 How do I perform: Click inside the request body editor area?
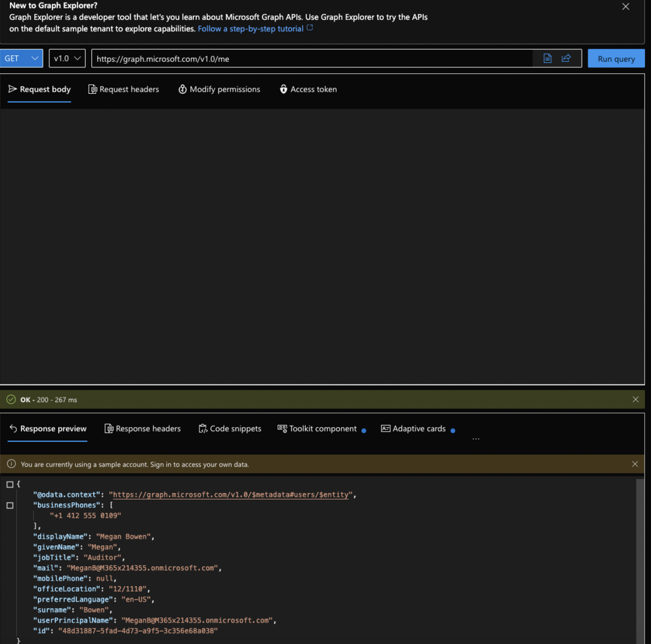pyautogui.click(x=322, y=246)
